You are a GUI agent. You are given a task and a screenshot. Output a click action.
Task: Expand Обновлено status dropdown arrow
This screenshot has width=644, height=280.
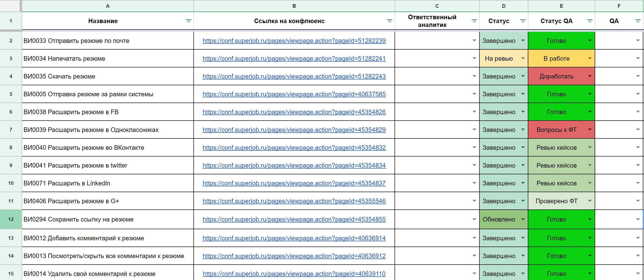click(x=523, y=219)
